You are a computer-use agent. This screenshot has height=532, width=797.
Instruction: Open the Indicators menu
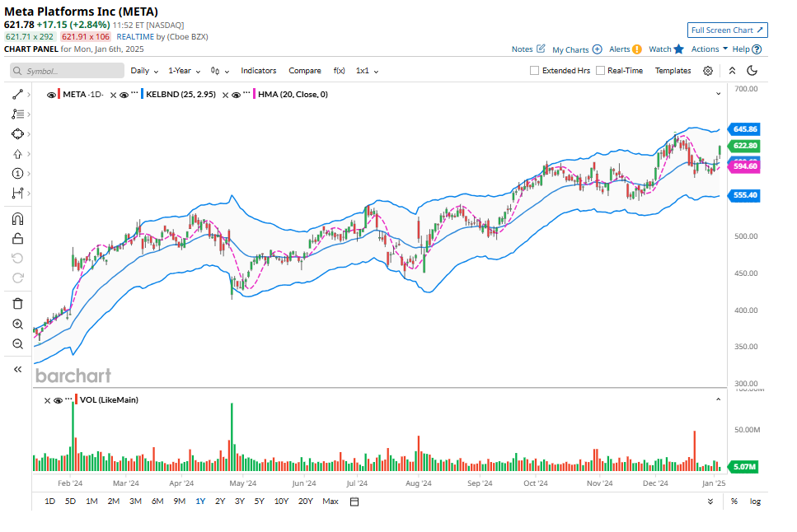point(259,71)
